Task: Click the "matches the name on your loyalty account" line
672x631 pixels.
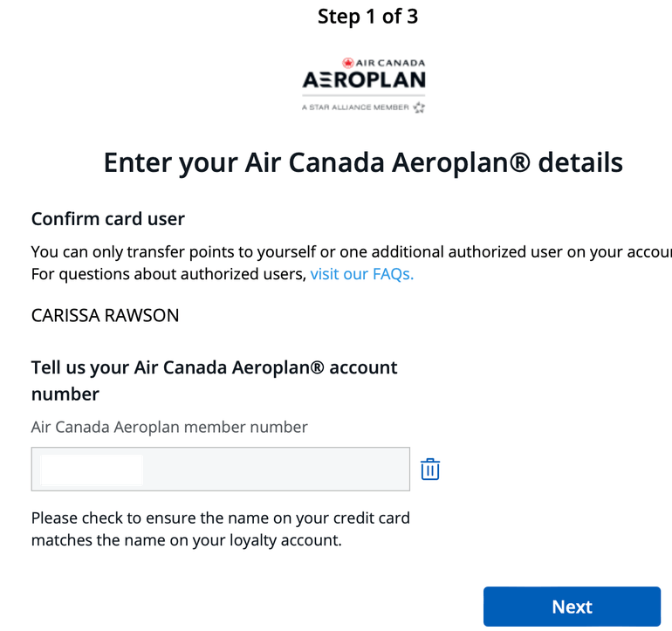Action: 186,540
